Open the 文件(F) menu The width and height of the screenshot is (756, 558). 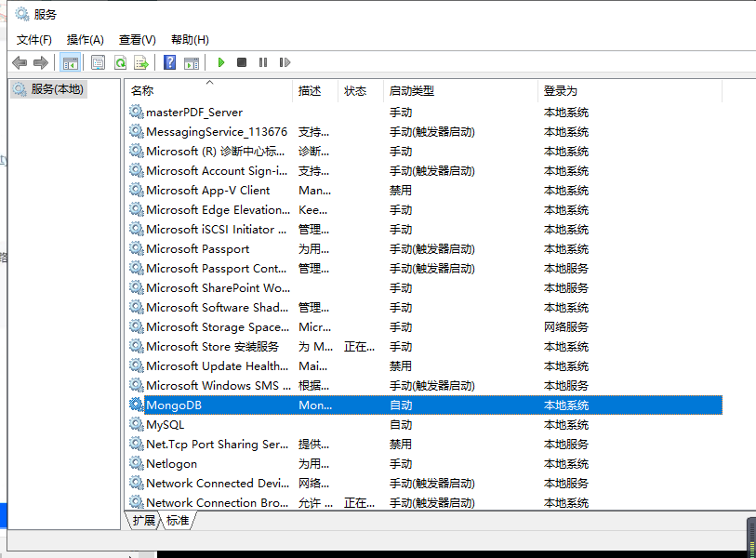click(34, 40)
